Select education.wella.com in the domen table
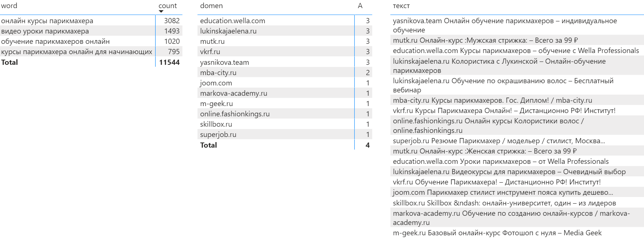Screen dimensions: 644x250 coord(233,21)
